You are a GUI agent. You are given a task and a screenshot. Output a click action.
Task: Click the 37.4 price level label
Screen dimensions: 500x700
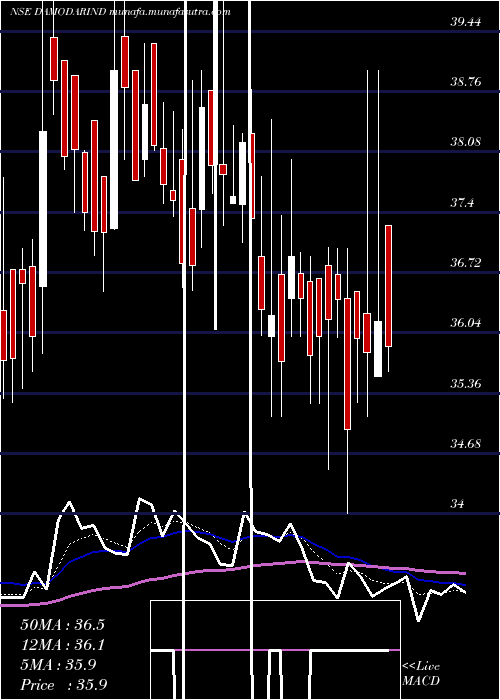point(462,203)
